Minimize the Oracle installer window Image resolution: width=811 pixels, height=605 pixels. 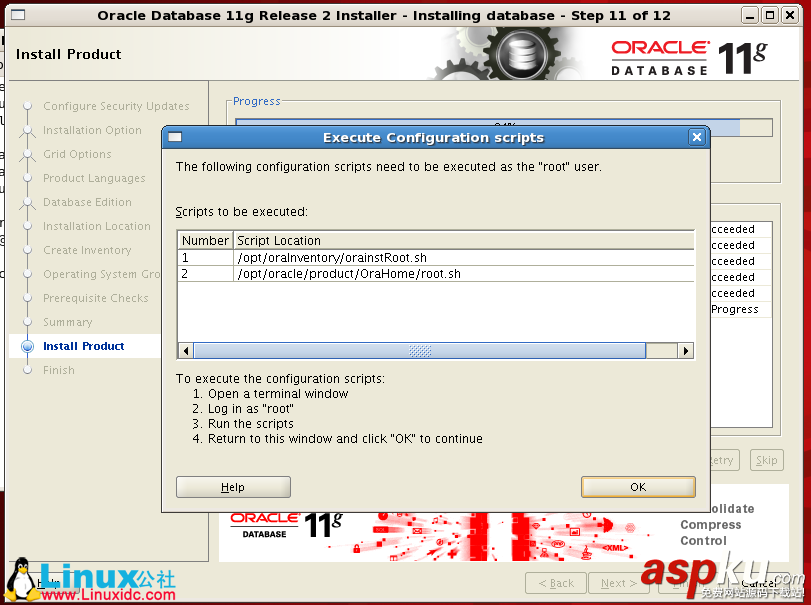[750, 16]
